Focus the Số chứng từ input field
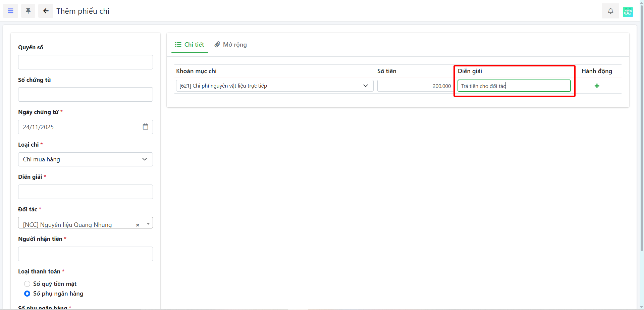The image size is (644, 310). coord(86,95)
